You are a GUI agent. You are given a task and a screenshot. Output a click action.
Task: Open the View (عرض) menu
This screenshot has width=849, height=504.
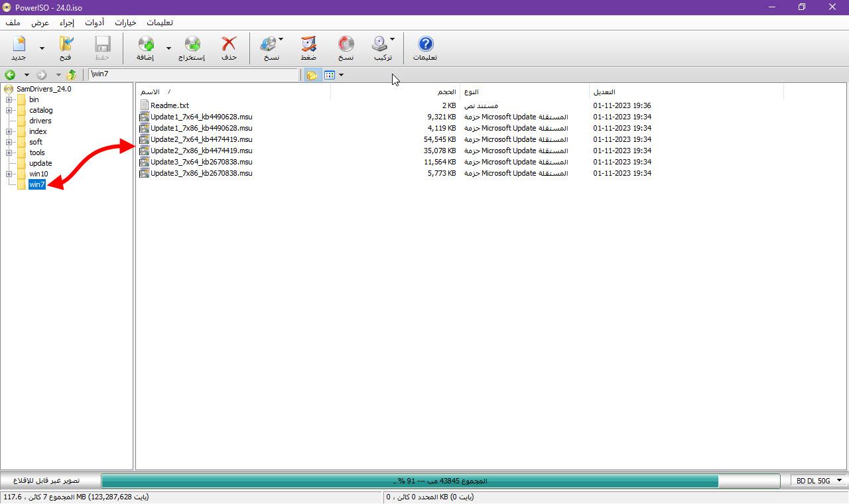click(40, 23)
